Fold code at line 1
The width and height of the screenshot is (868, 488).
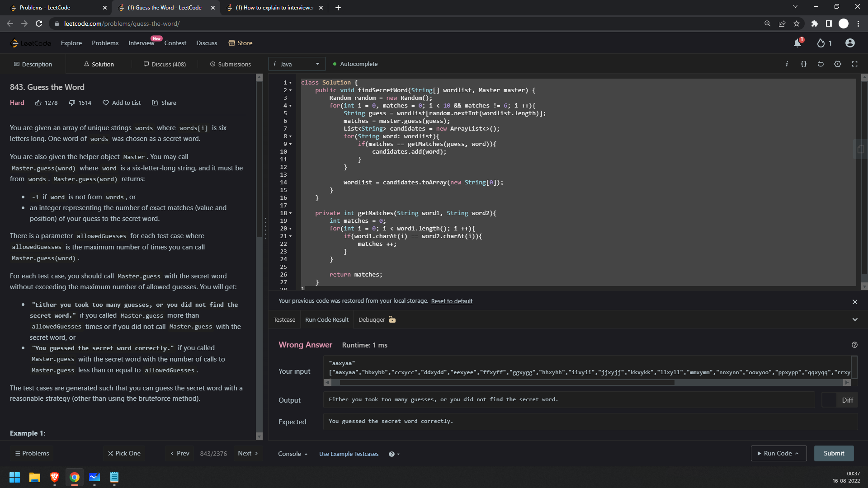coord(290,83)
